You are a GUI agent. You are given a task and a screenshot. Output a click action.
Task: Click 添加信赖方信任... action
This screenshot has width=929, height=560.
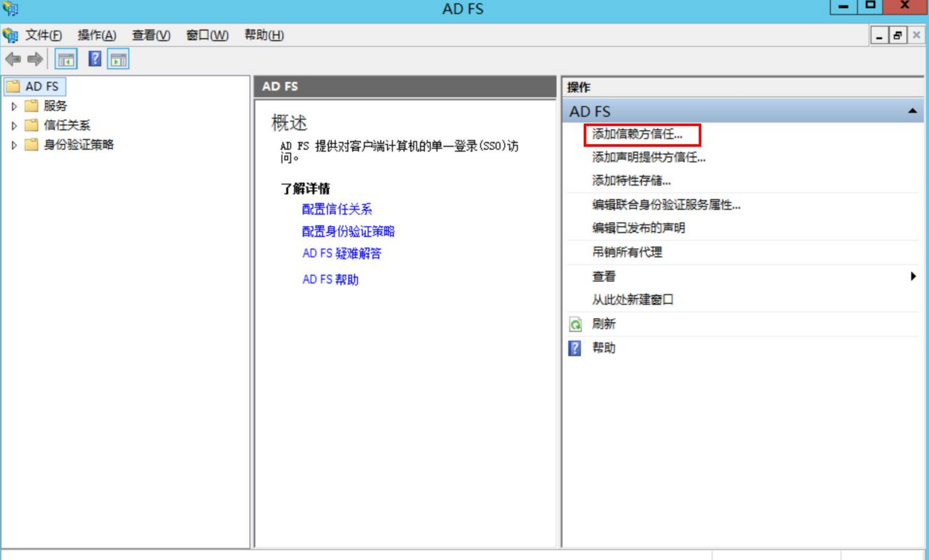pos(637,134)
